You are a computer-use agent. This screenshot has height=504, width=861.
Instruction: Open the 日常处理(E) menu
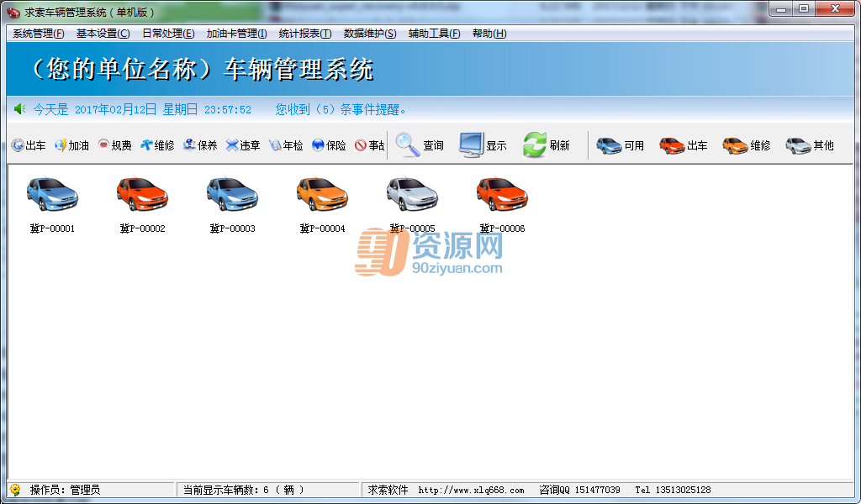[168, 34]
